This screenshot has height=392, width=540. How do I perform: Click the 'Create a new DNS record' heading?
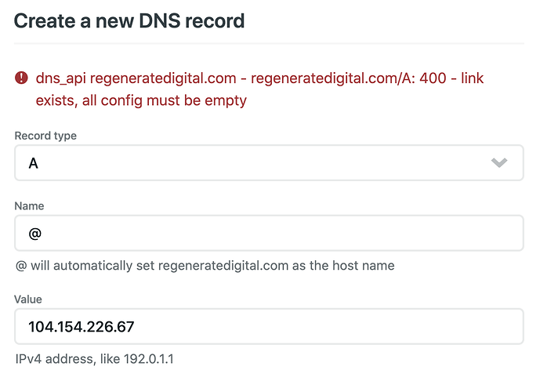point(129,21)
